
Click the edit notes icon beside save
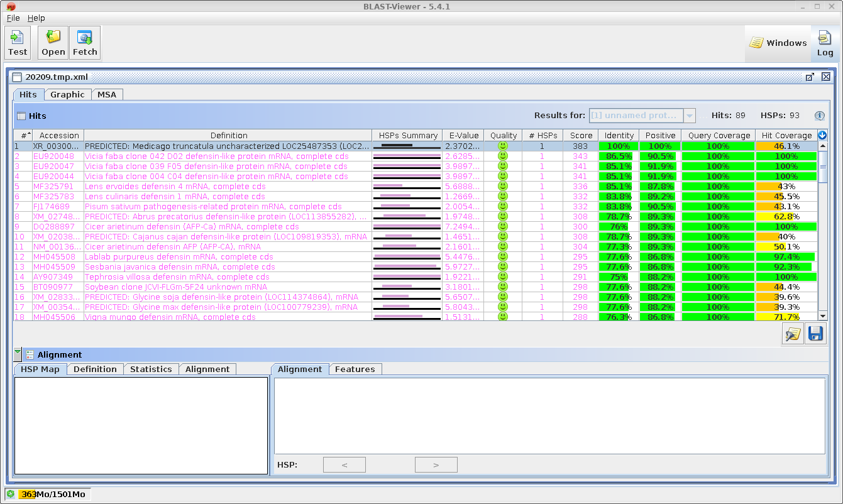pyautogui.click(x=793, y=334)
